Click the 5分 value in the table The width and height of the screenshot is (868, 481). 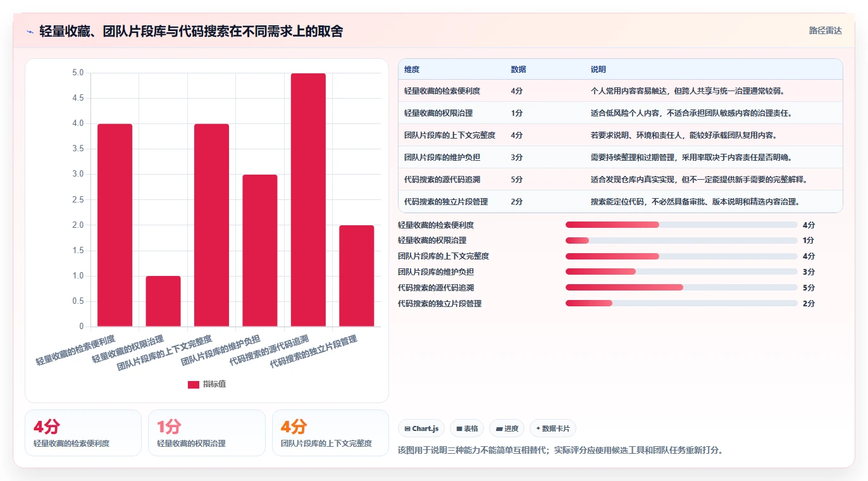(x=517, y=180)
